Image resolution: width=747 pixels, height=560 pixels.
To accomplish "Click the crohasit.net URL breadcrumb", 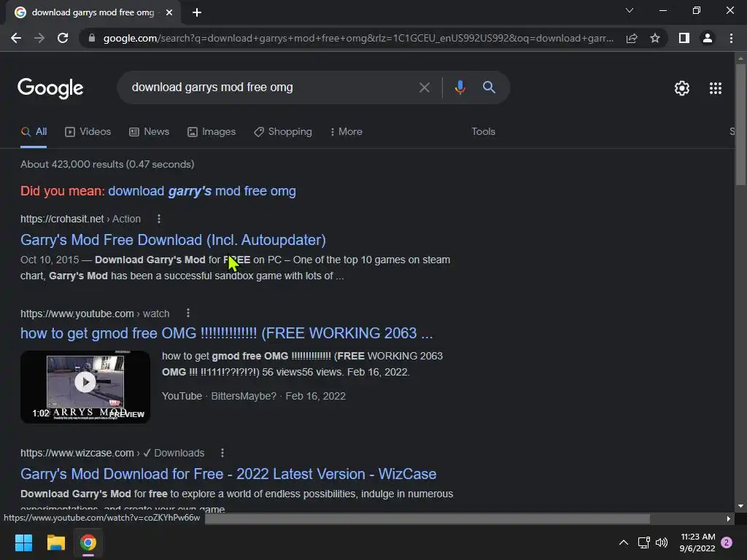I will pos(80,219).
